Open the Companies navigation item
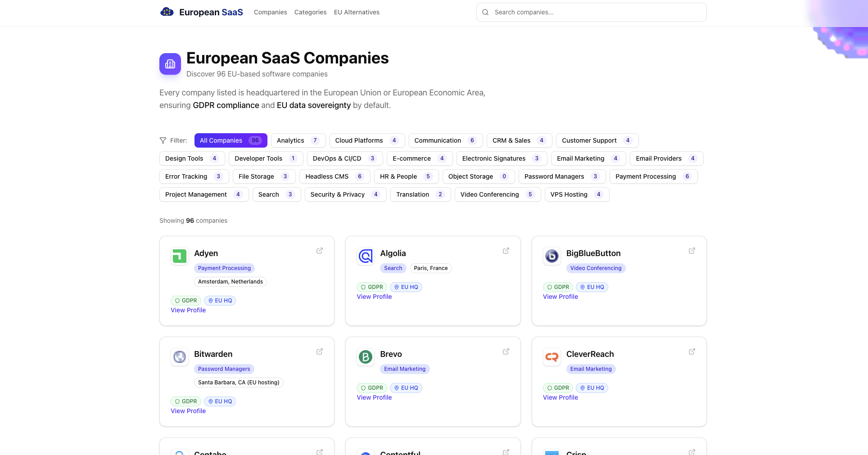 270,12
